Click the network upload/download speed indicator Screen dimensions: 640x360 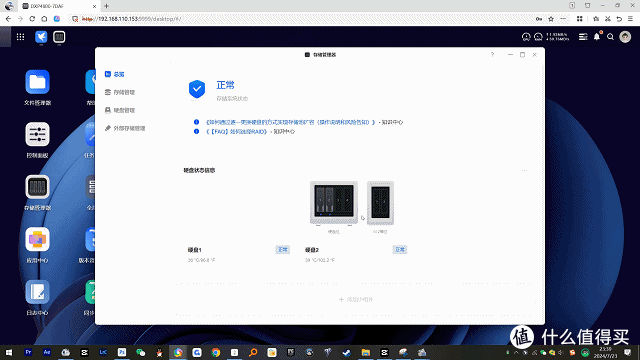pyautogui.click(x=558, y=37)
